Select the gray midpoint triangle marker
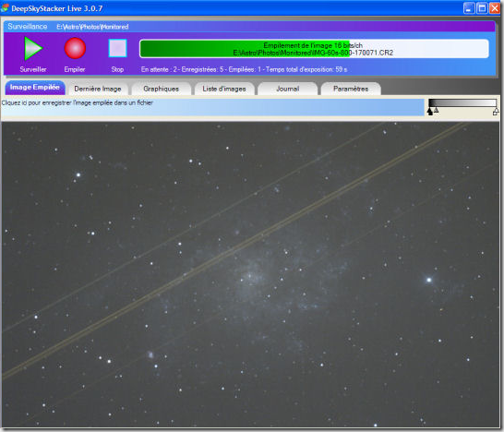The image size is (504, 432). 436,110
